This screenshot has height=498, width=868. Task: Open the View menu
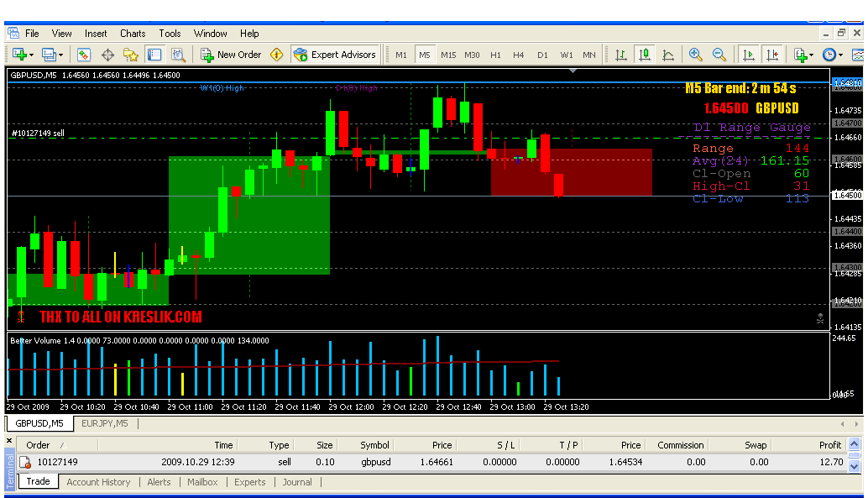pos(61,34)
